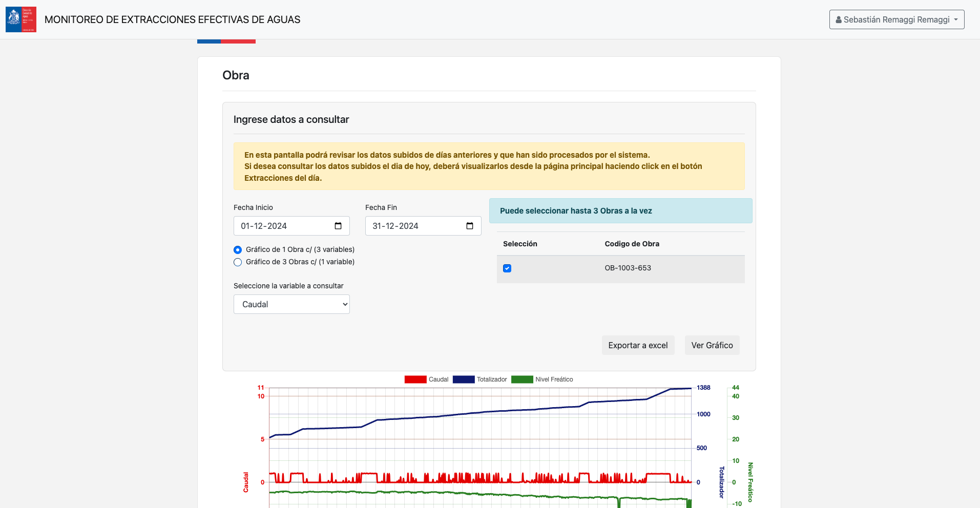The image size is (980, 508).
Task: Click the Totalizador legend label
Action: [492, 379]
